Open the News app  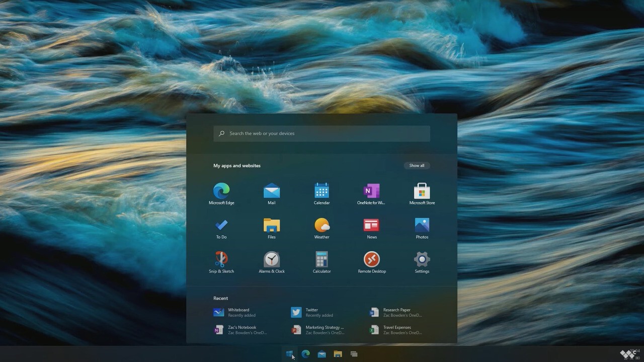[x=371, y=228]
